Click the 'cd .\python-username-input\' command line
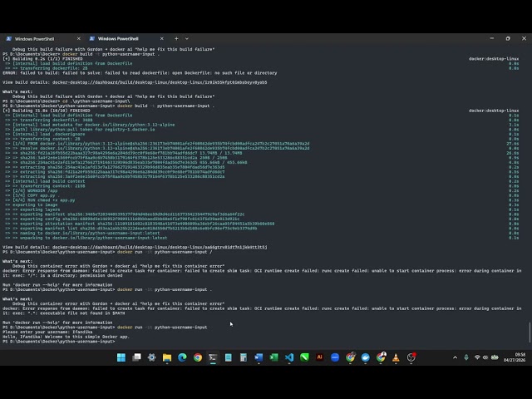The width and height of the screenshot is (532, 399). click(x=66, y=101)
